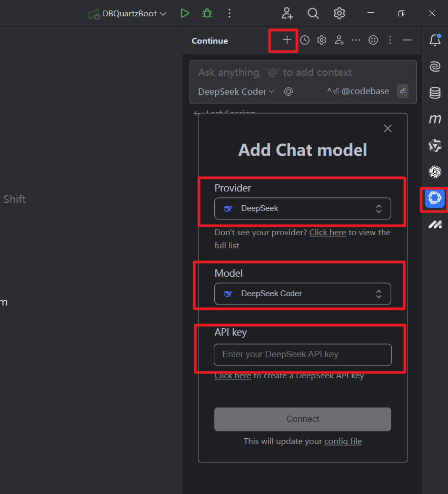Open IDE settings gear in the title bar
The image size is (448, 494).
(x=339, y=13)
